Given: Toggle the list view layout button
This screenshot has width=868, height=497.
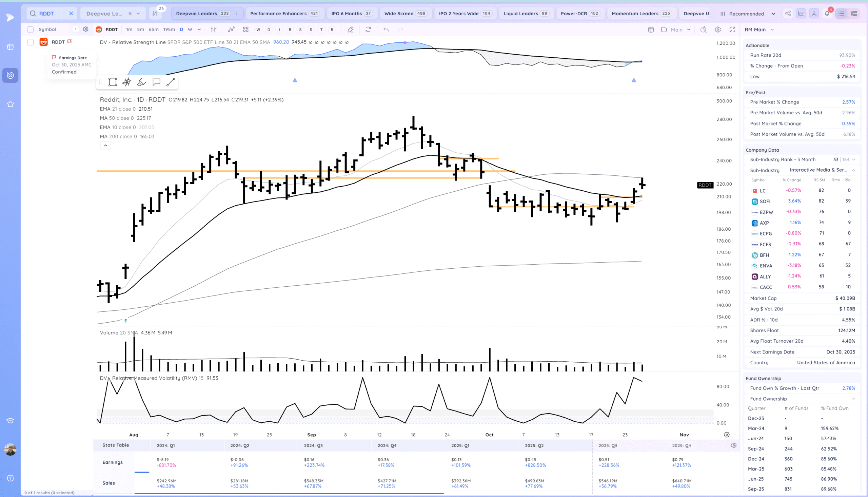Looking at the screenshot, I should 841,14.
